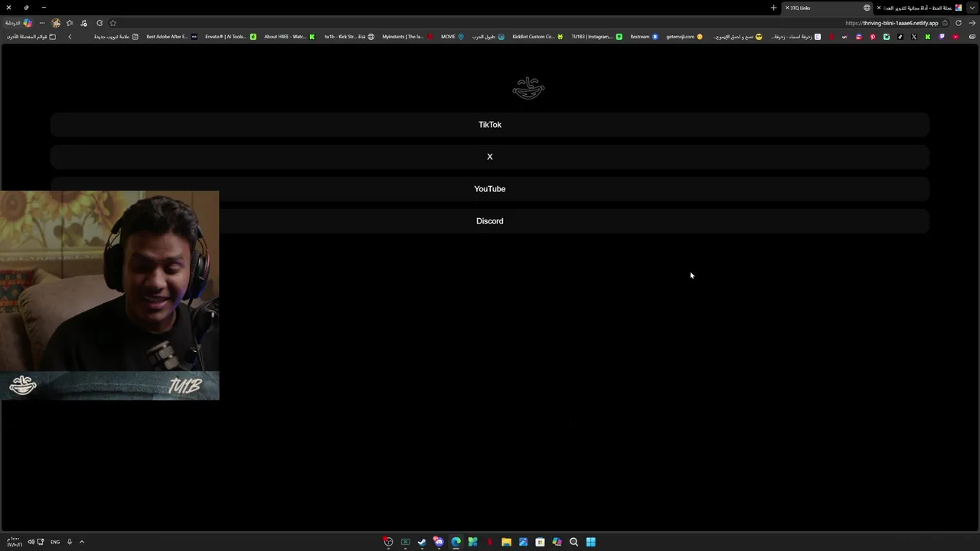980x551 pixels.
Task: Open the tu1b Kick Str... bookmark
Action: [349, 37]
